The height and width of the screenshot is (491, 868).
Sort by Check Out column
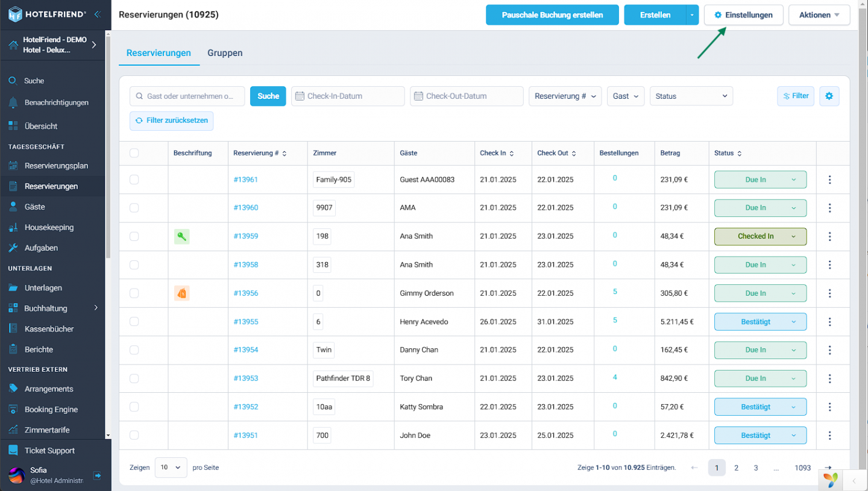click(x=556, y=153)
